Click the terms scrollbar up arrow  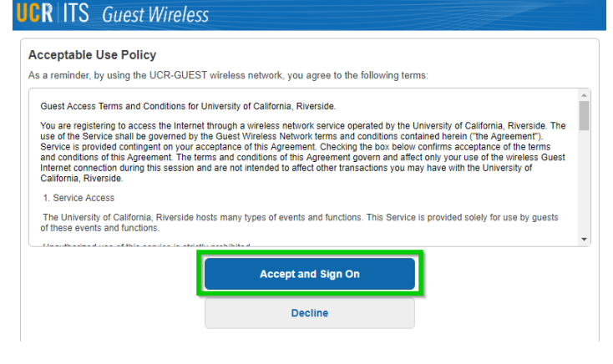pos(584,94)
